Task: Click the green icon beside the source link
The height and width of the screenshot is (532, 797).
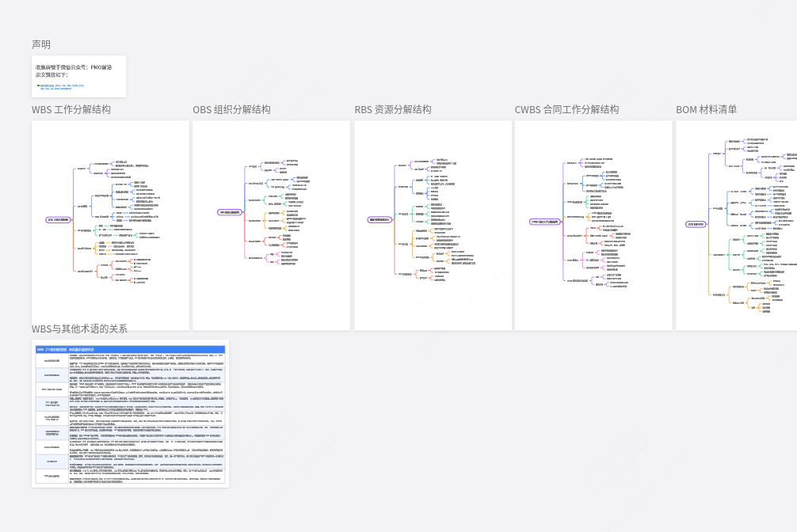Action: point(37,85)
